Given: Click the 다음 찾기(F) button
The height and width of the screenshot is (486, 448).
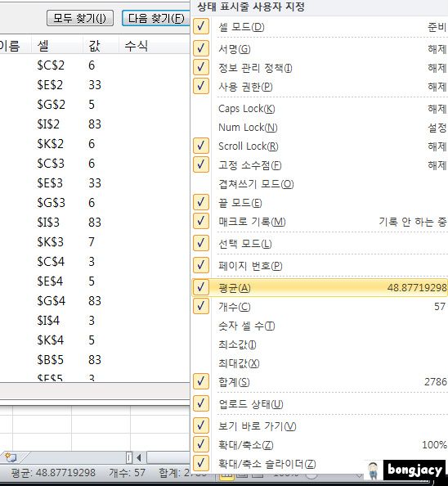Looking at the screenshot, I should (155, 18).
